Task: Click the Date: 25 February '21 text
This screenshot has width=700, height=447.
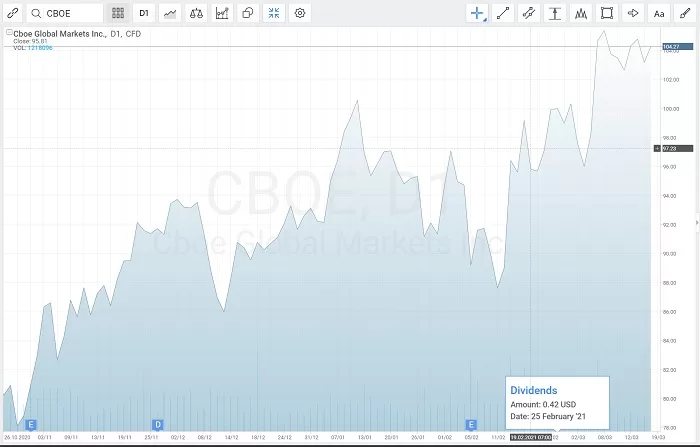Action: coord(548,416)
